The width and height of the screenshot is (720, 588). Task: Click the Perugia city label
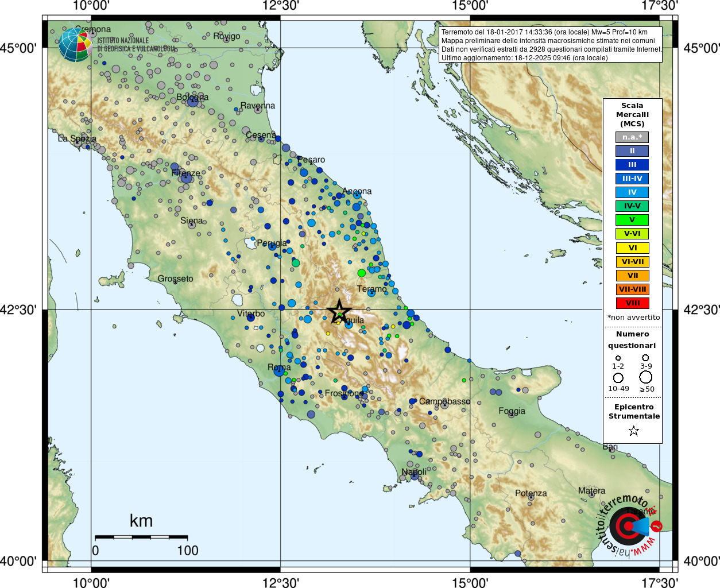[272, 243]
